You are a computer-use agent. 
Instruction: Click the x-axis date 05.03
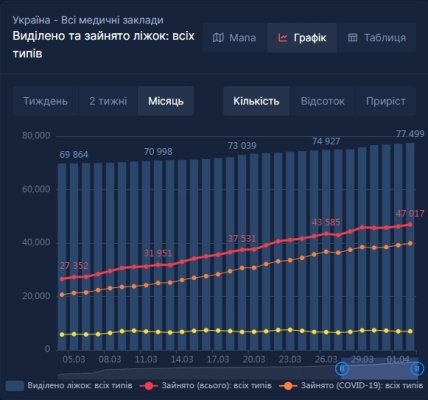click(74, 359)
